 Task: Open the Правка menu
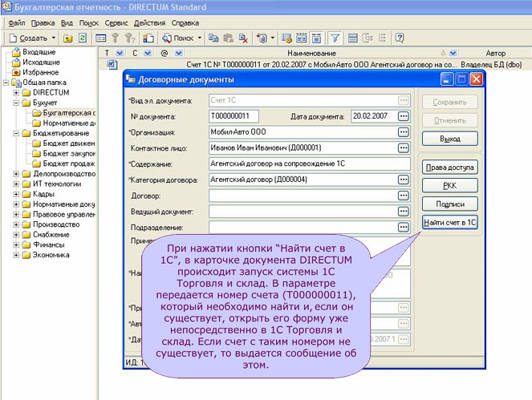[x=43, y=23]
